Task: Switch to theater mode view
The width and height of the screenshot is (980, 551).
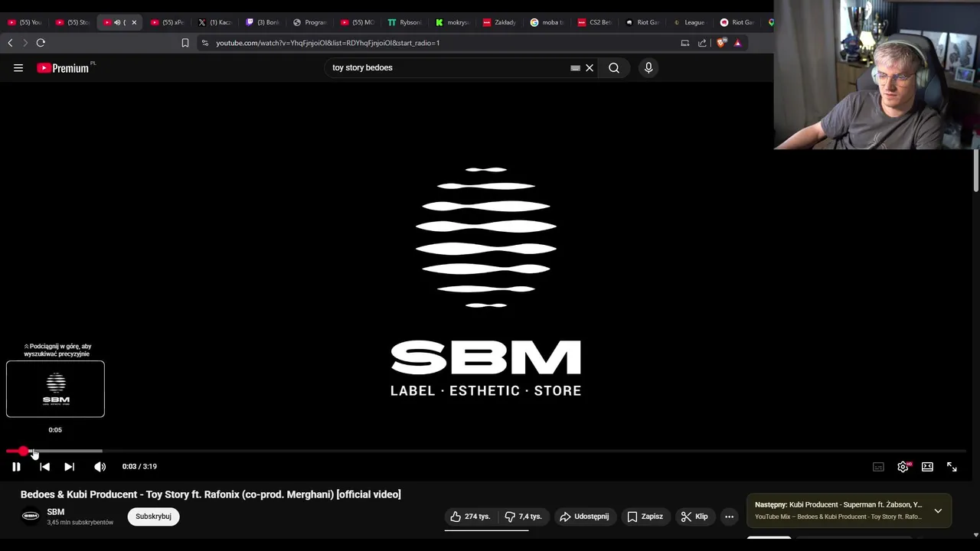Action: click(927, 467)
